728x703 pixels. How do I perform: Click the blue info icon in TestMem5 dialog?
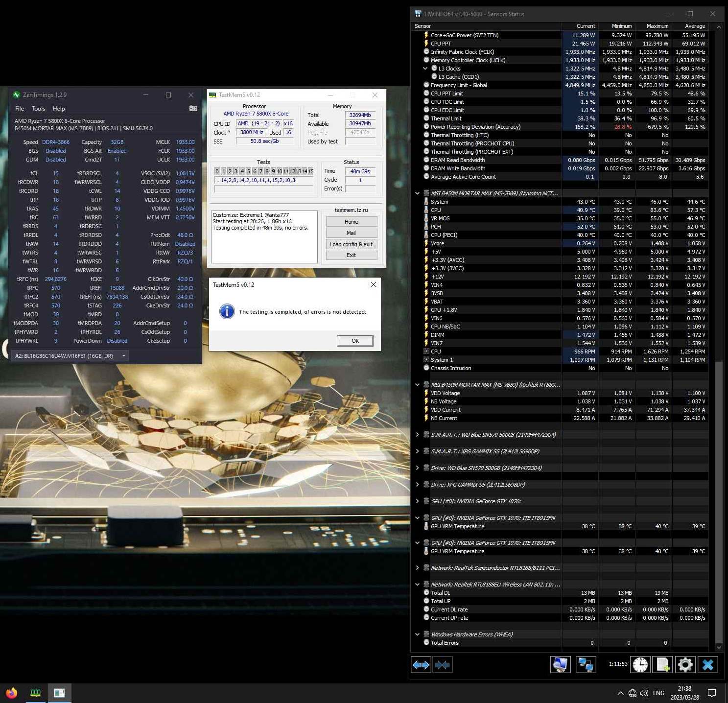point(227,311)
